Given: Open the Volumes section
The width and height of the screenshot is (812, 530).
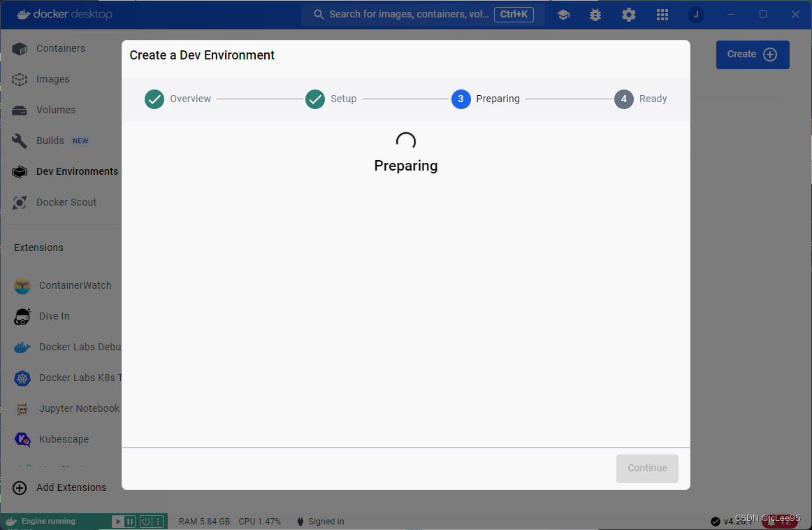Looking at the screenshot, I should point(61,110).
